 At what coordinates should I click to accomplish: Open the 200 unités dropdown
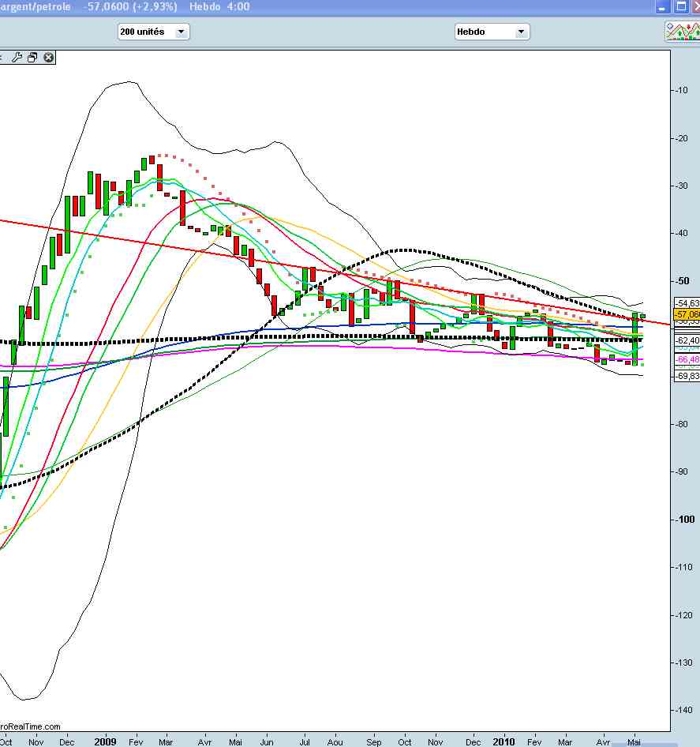point(154,32)
